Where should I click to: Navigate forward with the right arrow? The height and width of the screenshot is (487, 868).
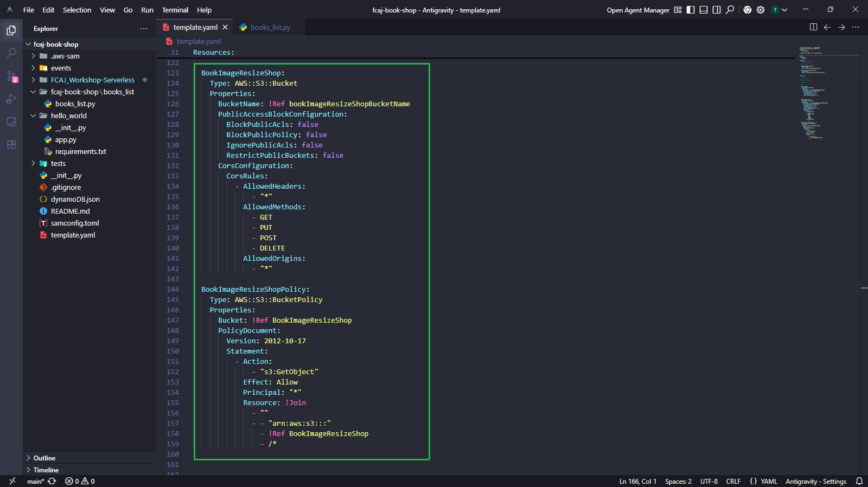pyautogui.click(x=841, y=27)
